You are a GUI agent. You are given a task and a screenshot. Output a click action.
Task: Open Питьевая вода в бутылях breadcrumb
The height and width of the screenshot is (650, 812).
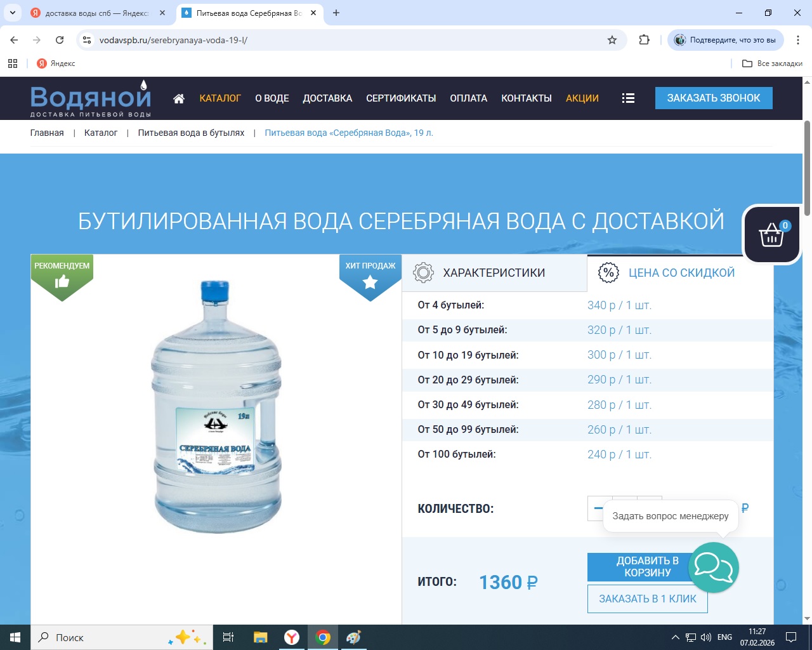click(x=191, y=133)
